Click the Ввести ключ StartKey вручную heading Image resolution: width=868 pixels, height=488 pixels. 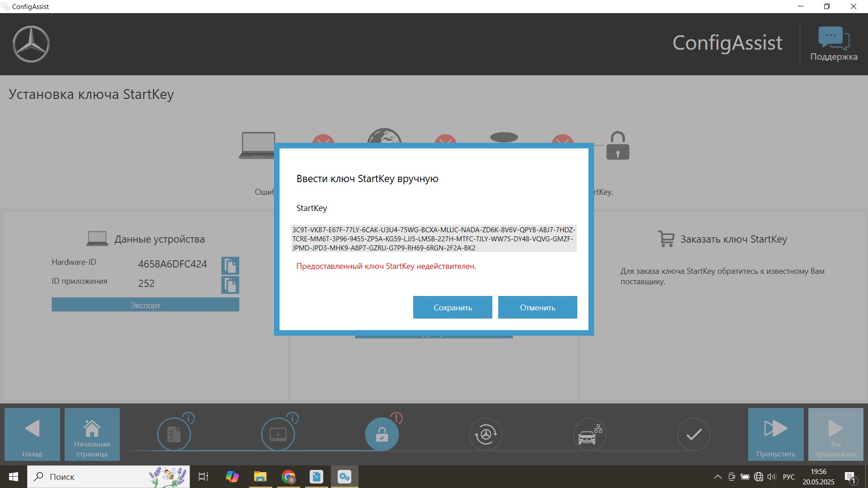tap(367, 178)
